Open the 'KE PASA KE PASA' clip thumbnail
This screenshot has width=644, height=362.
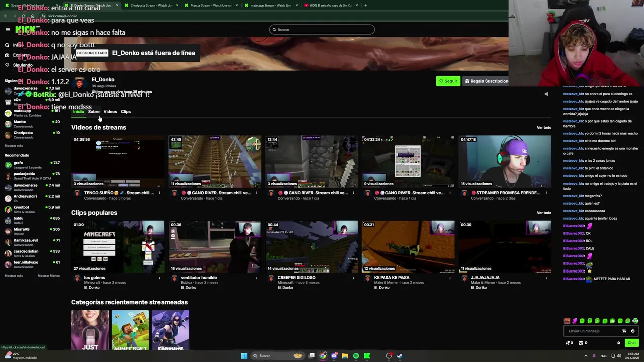[408, 246]
